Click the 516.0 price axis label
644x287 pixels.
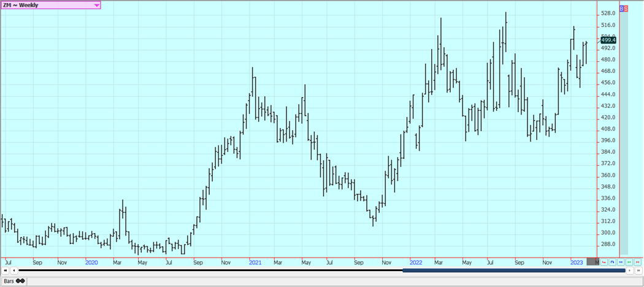(608, 25)
